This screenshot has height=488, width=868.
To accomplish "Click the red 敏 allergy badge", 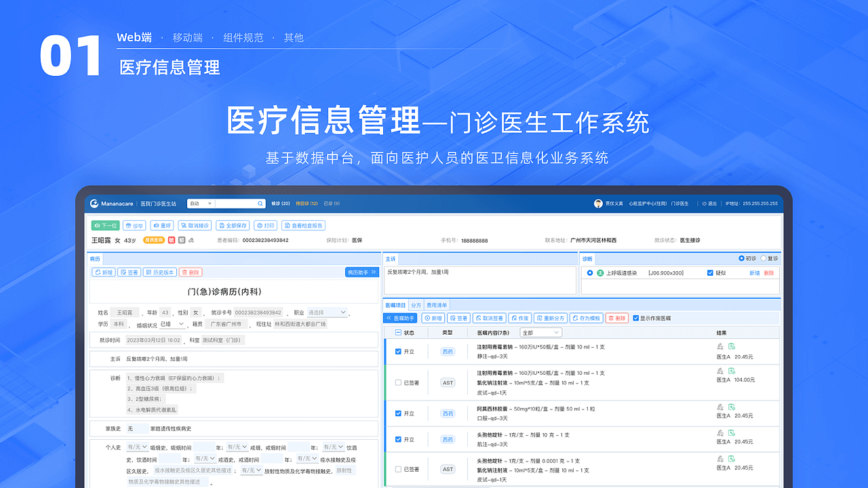I will point(172,240).
